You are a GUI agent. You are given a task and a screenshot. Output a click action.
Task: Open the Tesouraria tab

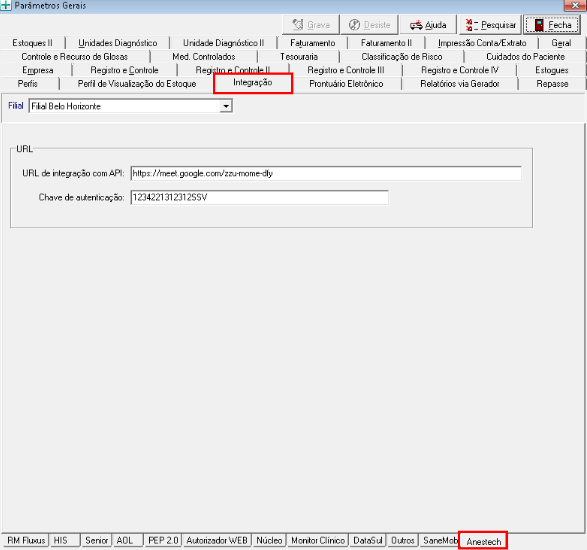point(299,57)
